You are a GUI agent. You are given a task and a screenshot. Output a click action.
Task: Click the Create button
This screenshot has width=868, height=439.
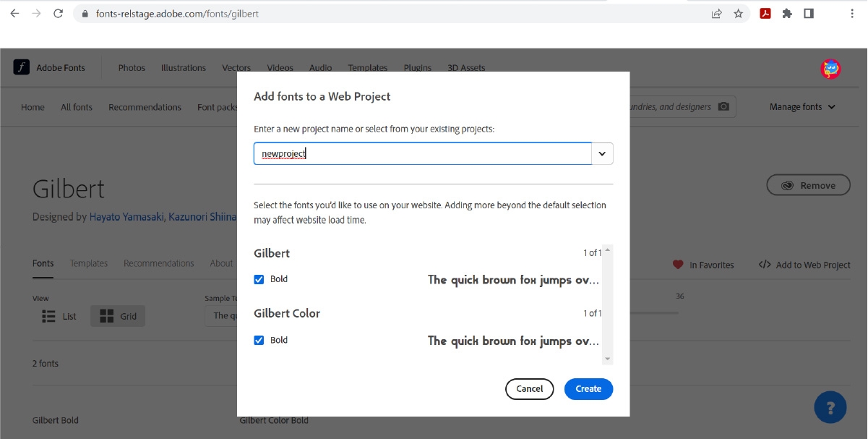click(x=588, y=388)
